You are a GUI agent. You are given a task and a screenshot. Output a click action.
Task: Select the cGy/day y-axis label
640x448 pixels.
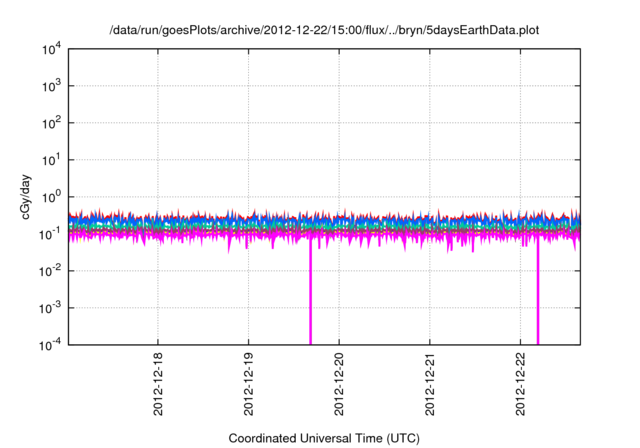tap(26, 197)
